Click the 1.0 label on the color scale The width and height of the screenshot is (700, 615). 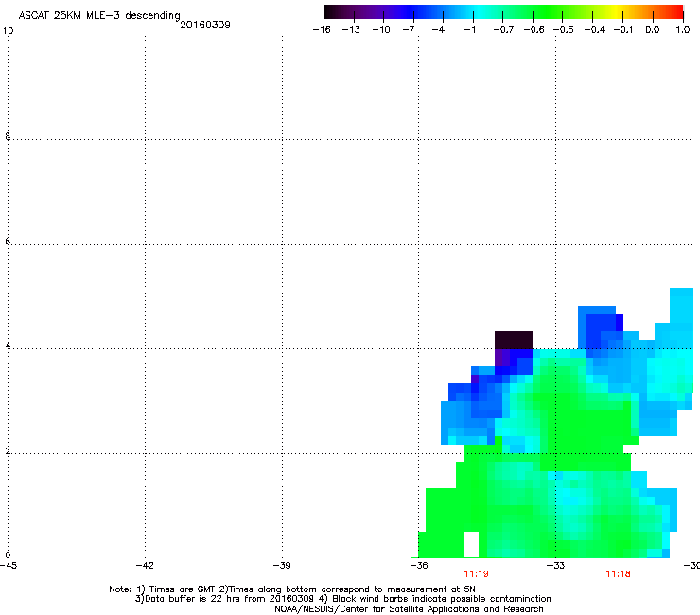(683, 30)
